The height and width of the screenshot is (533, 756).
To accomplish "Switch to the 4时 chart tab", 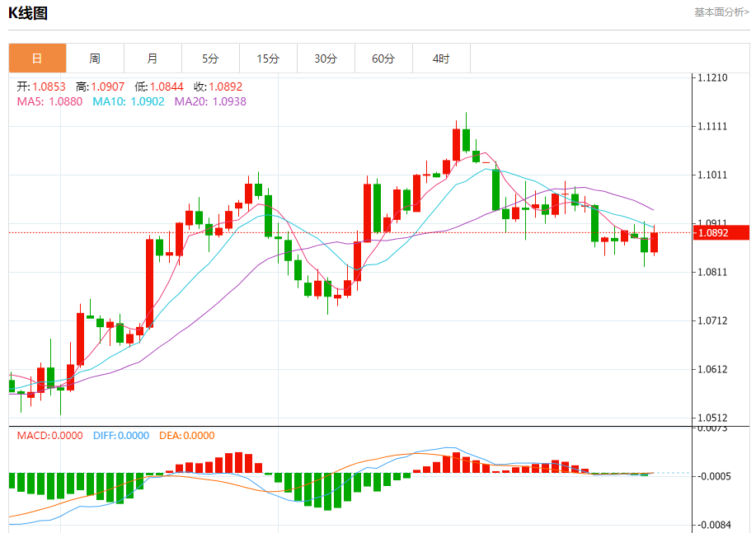I will [x=441, y=58].
